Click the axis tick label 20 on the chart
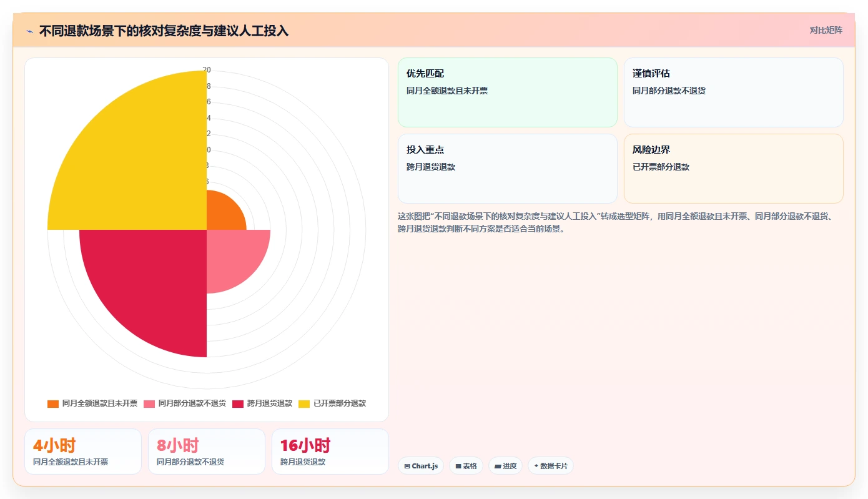This screenshot has width=868, height=499. point(207,70)
